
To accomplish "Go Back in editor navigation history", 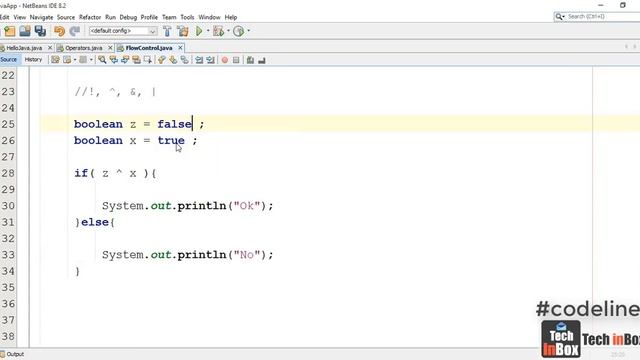I will point(67,60).
